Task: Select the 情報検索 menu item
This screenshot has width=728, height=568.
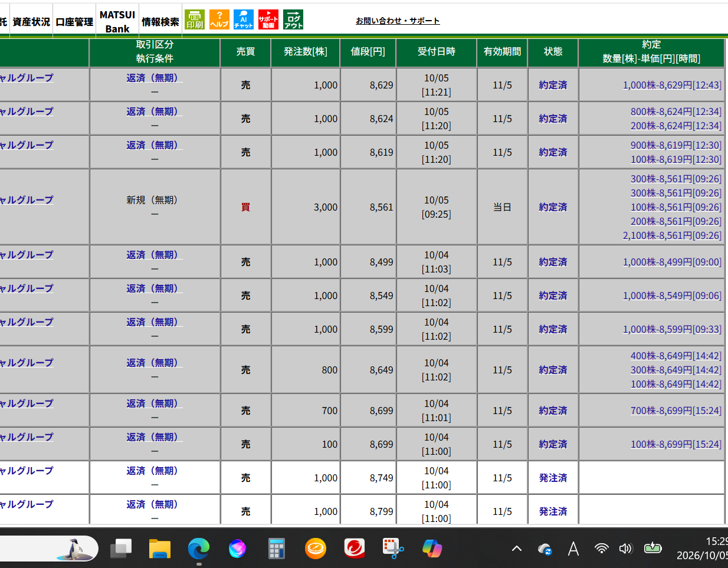Action: 160,22
